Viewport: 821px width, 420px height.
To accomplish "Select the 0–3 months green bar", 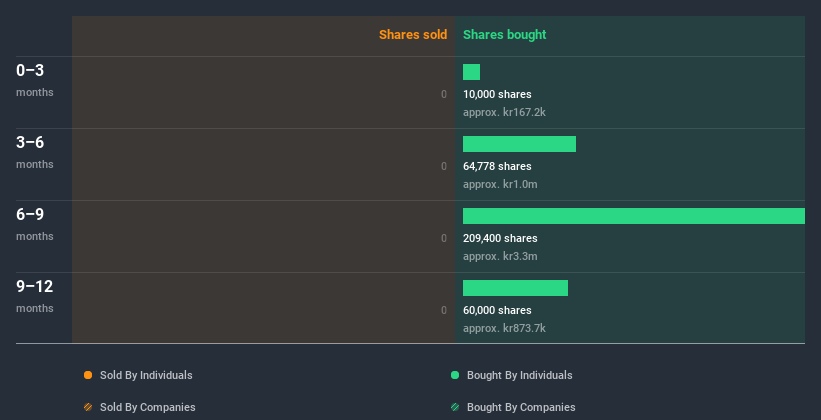I will click(471, 72).
